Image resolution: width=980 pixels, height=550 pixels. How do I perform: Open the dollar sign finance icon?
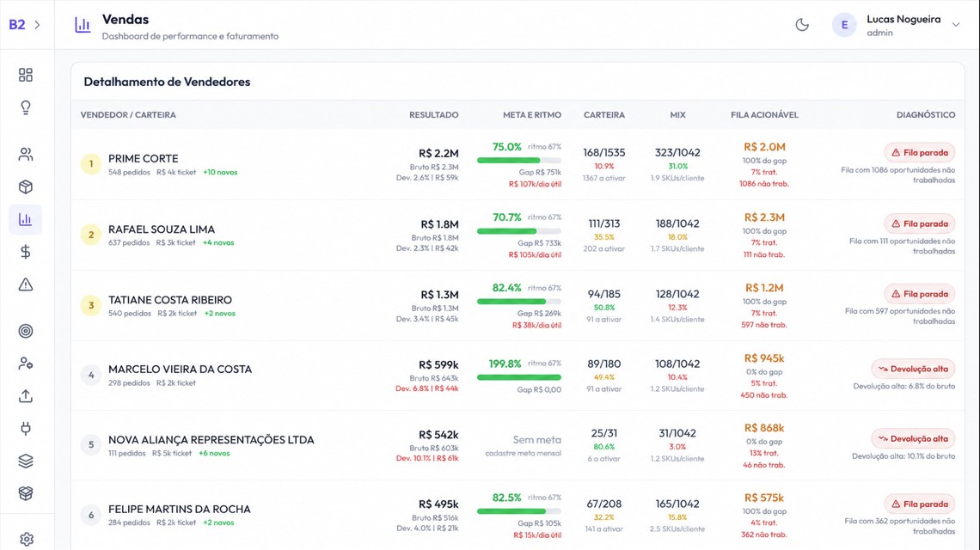coord(26,252)
